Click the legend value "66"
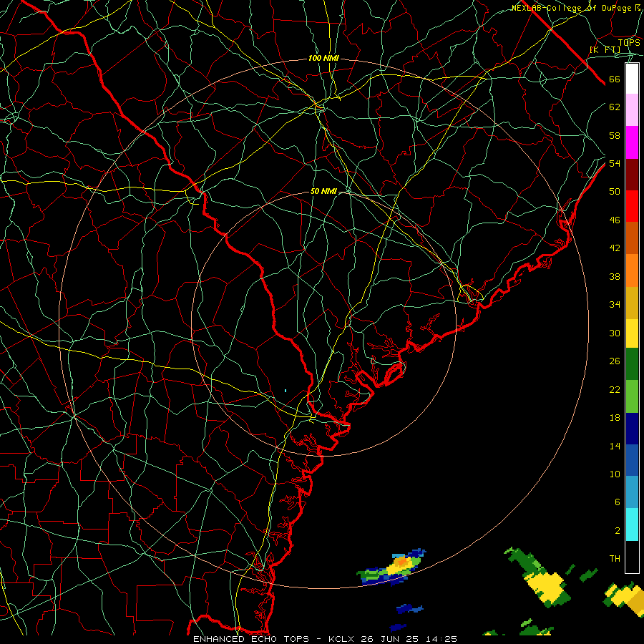This screenshot has height=644, width=644. pos(615,79)
